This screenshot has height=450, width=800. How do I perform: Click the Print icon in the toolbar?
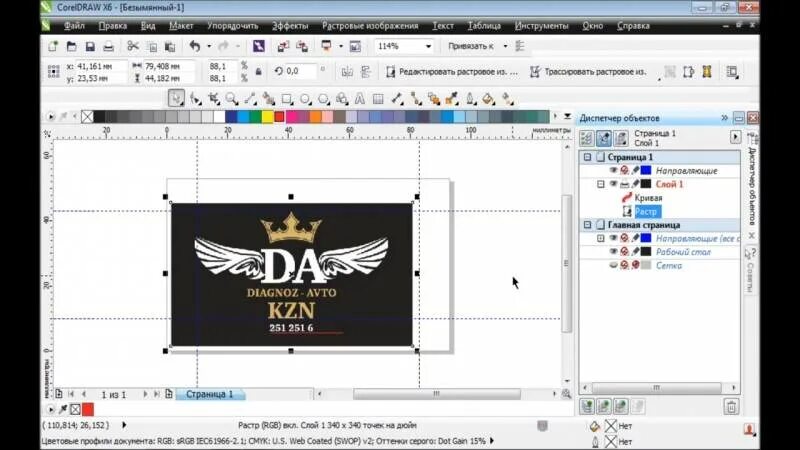pos(108,46)
